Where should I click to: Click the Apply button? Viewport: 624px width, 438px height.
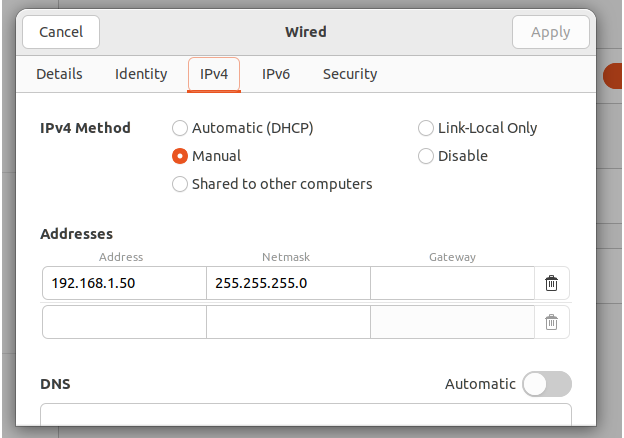coord(550,32)
